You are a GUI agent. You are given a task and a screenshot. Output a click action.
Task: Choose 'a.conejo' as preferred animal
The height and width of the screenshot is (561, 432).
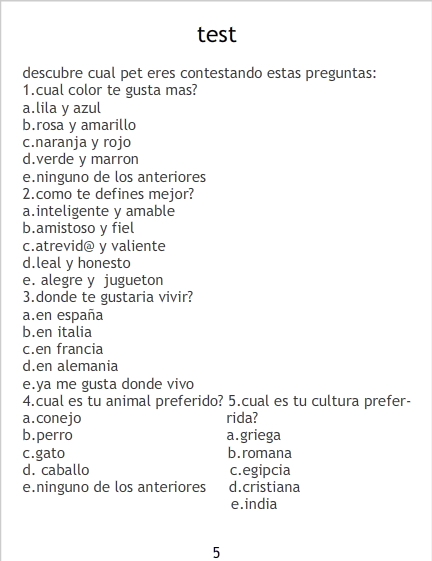(x=52, y=418)
